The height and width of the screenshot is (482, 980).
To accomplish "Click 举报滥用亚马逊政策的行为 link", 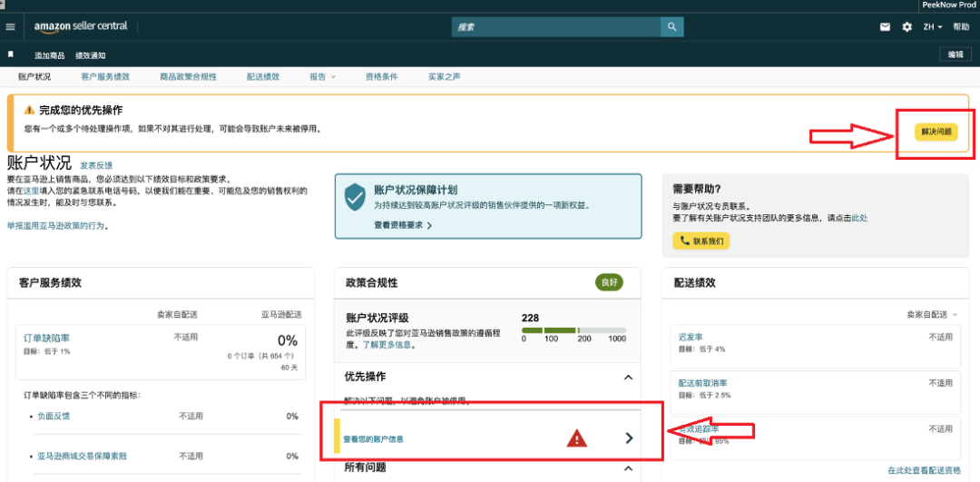I will (55, 225).
